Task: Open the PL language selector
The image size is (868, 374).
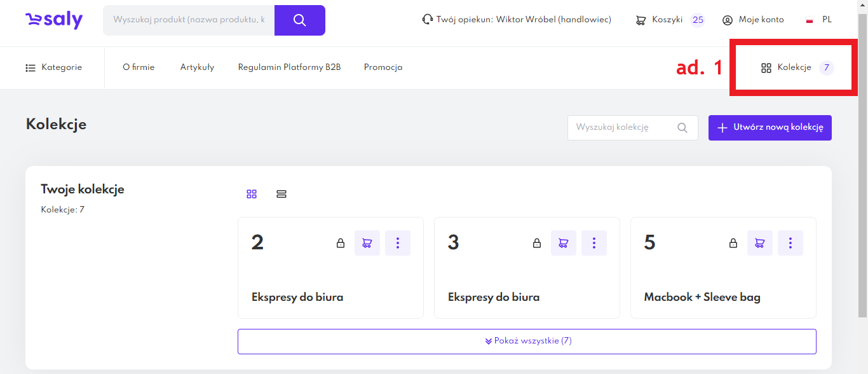Action: [819, 20]
